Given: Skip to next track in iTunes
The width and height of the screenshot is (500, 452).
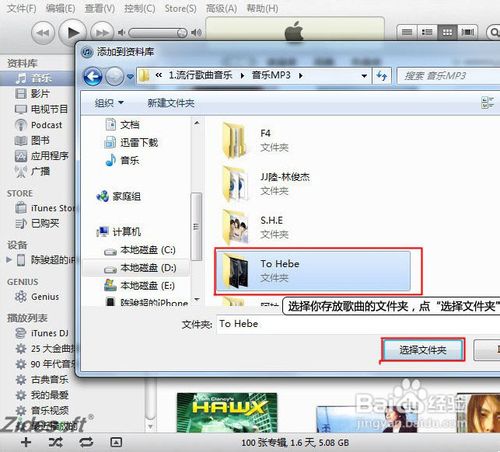Looking at the screenshot, I should 102,33.
